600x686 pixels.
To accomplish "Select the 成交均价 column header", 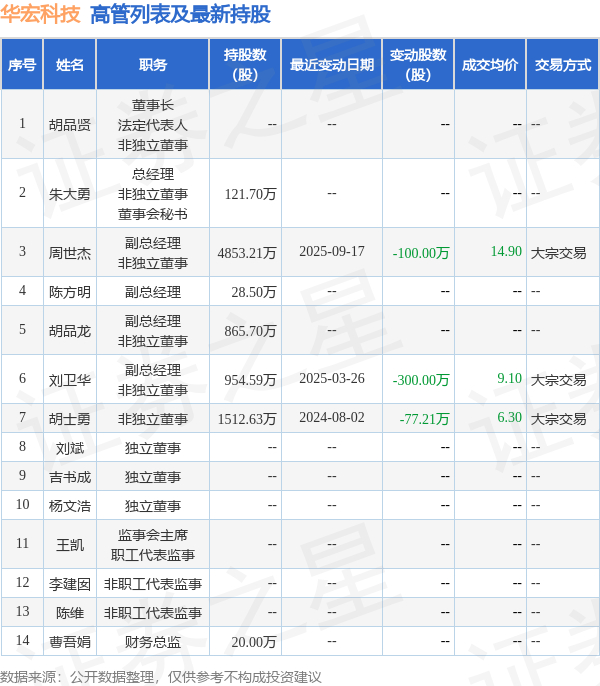I will coord(490,65).
